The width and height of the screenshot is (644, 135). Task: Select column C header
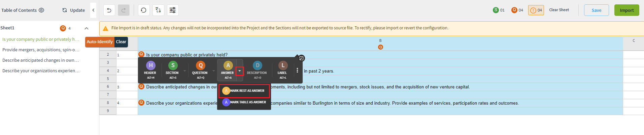click(x=634, y=44)
